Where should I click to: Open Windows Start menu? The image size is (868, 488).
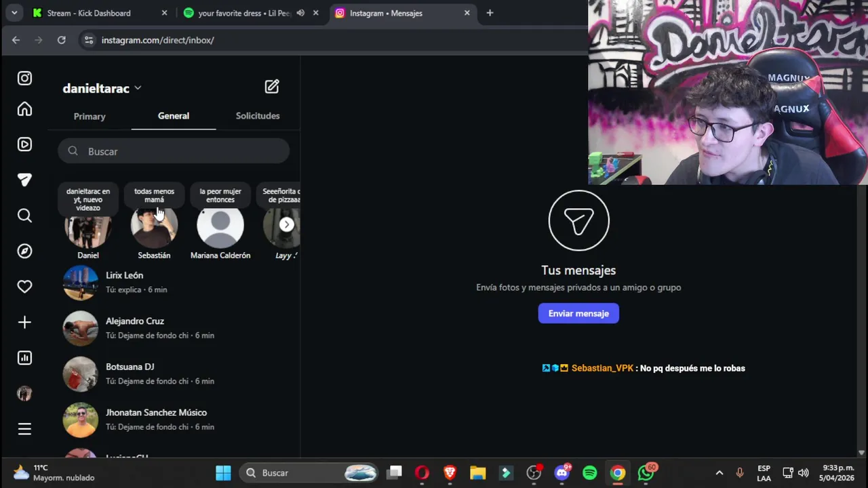tap(223, 472)
